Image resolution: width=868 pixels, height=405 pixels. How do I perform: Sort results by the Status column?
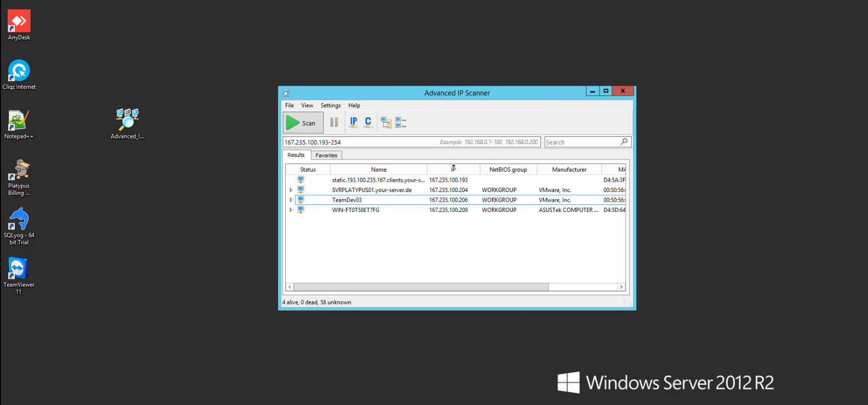point(308,170)
